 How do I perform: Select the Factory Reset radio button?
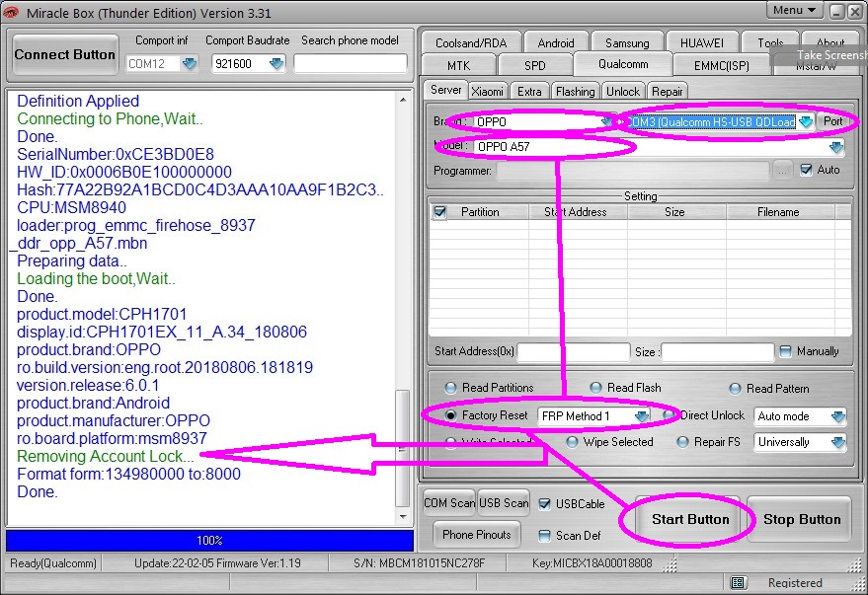pos(450,415)
